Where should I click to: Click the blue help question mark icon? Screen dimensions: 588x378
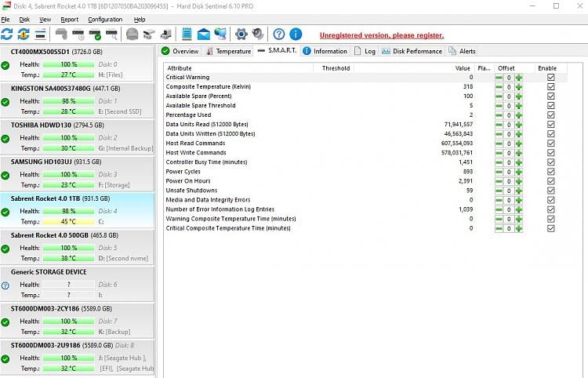point(278,35)
